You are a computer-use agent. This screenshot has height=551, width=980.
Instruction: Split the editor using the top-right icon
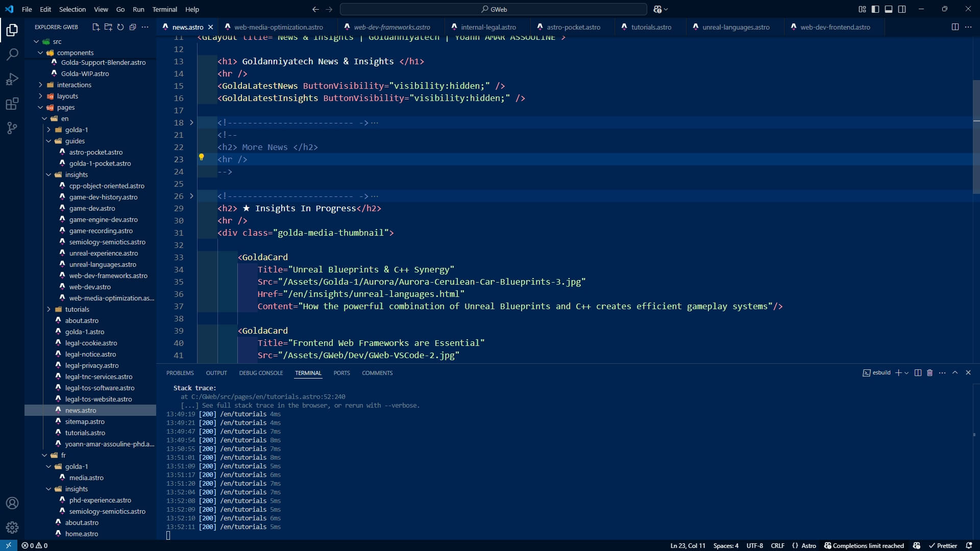[954, 27]
